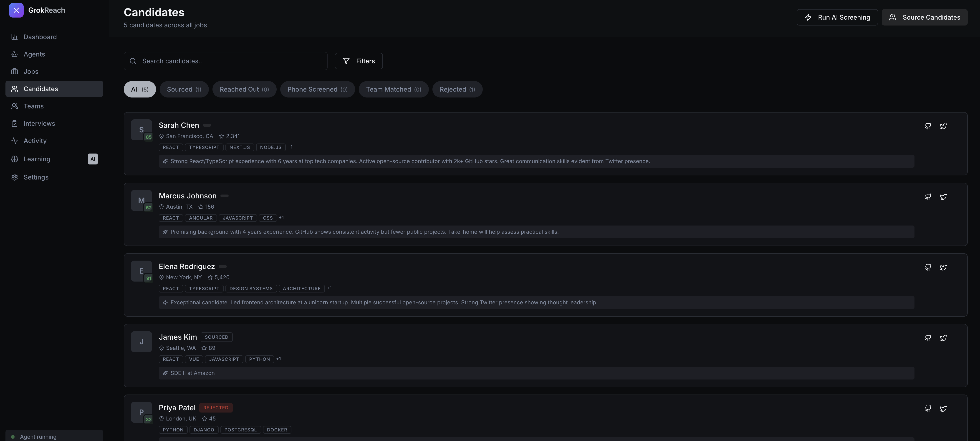Open Sarah Chen's GitHub profile icon

pos(927,126)
